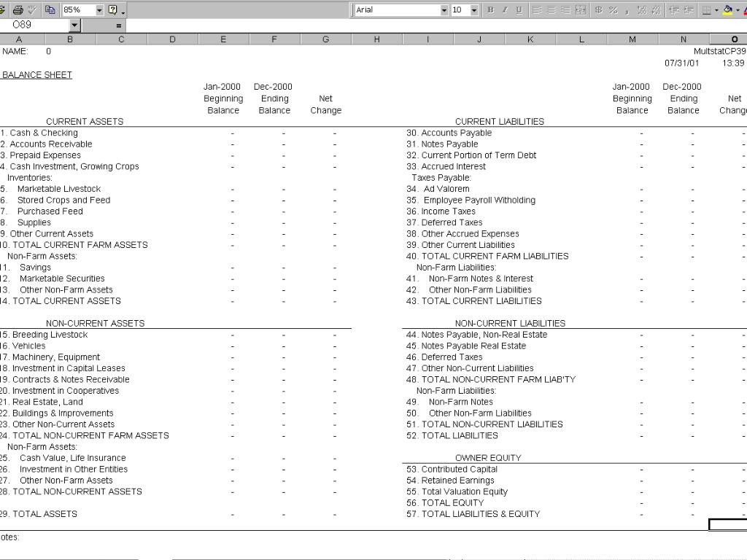The width and height of the screenshot is (747, 560).
Task: Apply Percent style
Action: (x=613, y=9)
